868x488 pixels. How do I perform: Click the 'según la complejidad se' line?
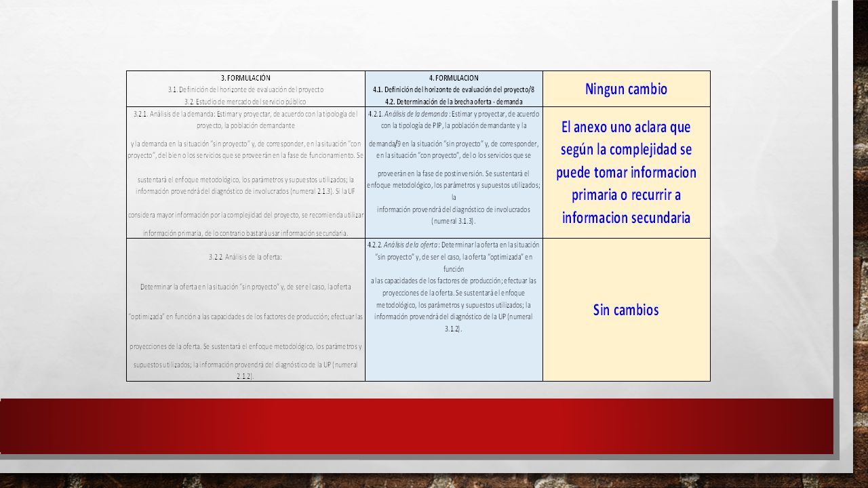click(x=626, y=149)
